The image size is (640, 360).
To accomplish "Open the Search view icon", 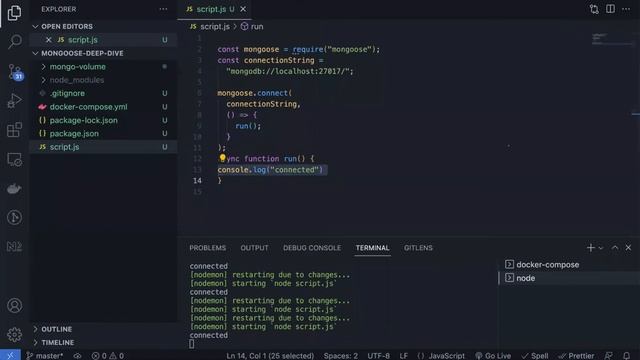I will tap(15, 42).
